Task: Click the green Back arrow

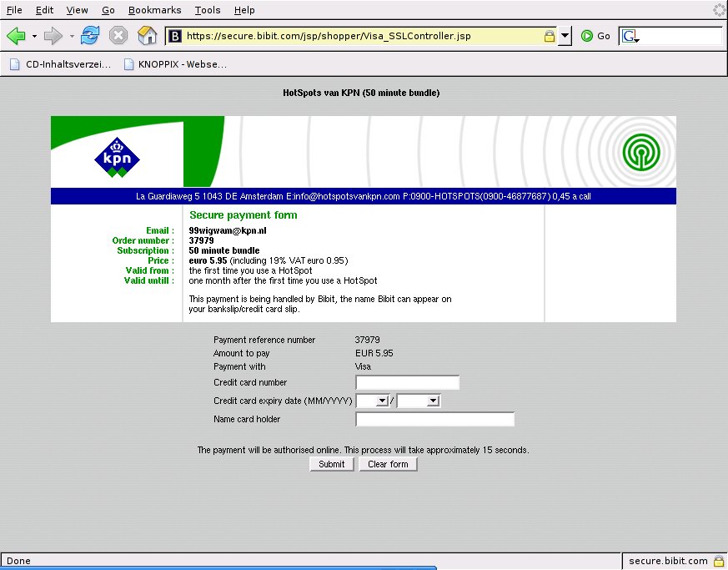Action: coord(16,36)
